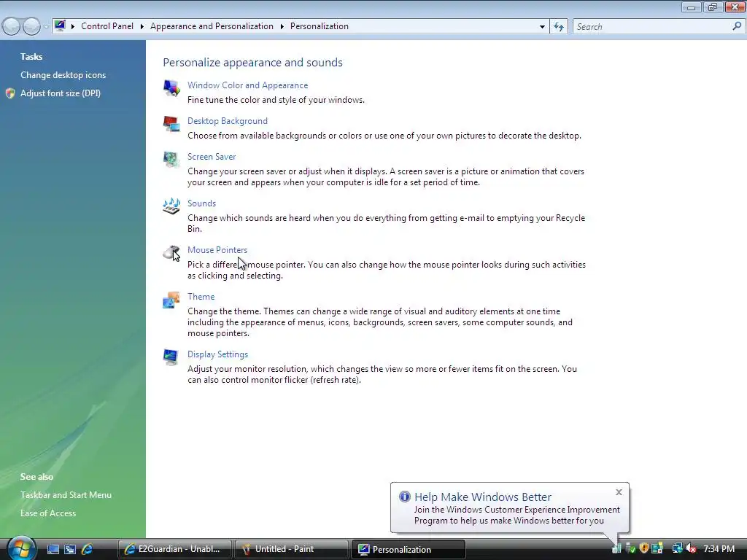Click the network tray icon

pyautogui.click(x=677, y=548)
